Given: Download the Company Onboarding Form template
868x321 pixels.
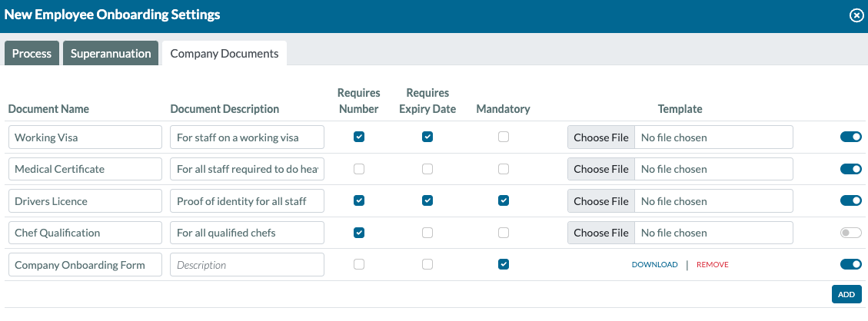Looking at the screenshot, I should pos(654,265).
